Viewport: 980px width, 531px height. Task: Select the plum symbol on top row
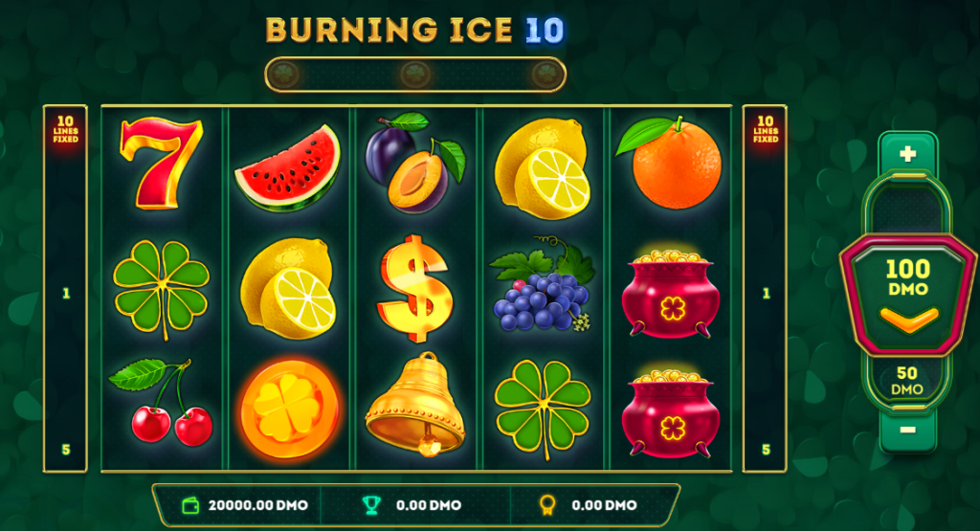415,163
